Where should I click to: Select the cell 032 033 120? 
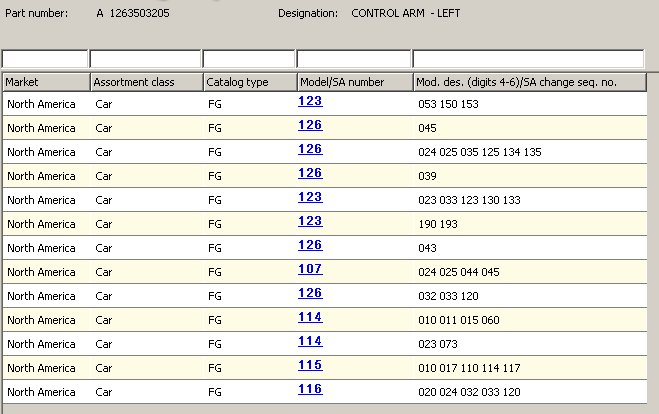tap(448, 296)
